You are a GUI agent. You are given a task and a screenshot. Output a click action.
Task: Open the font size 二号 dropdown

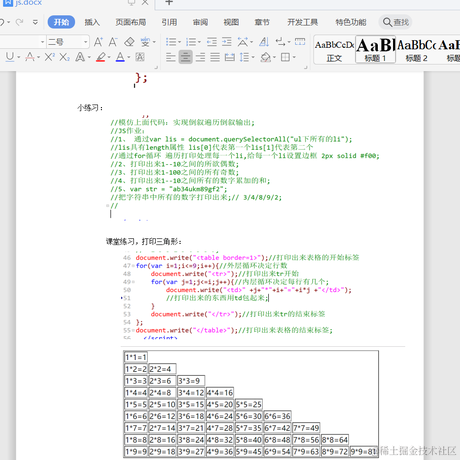click(86, 42)
